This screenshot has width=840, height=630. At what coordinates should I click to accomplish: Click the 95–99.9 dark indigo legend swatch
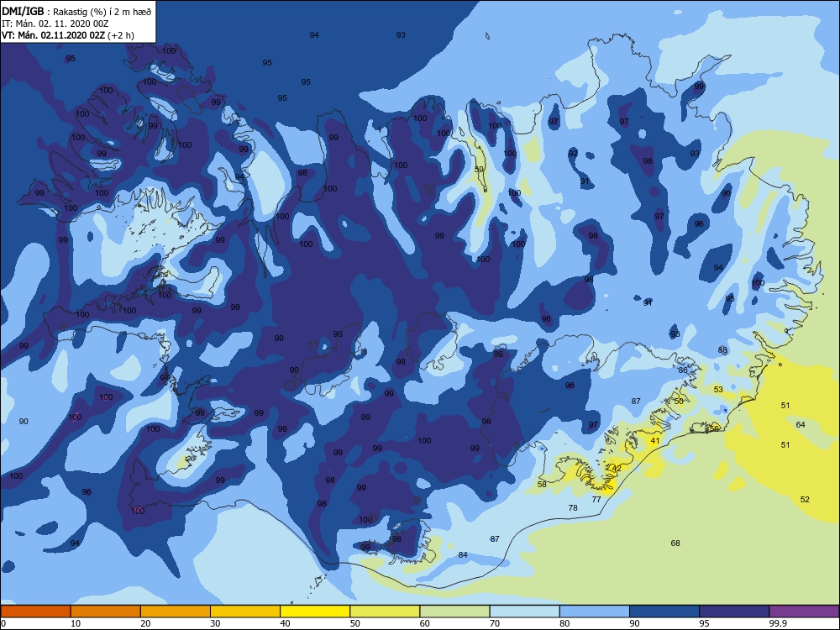click(734, 612)
